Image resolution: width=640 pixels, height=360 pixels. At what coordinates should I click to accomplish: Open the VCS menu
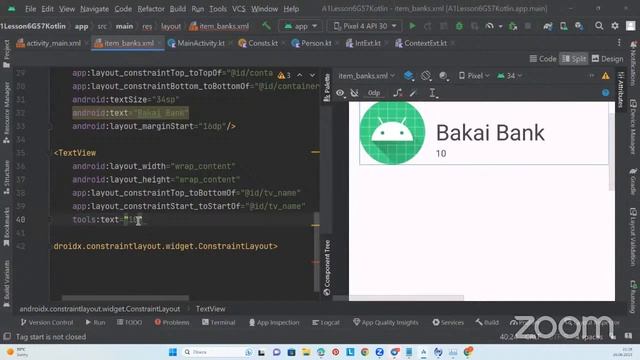pyautogui.click(x=239, y=9)
